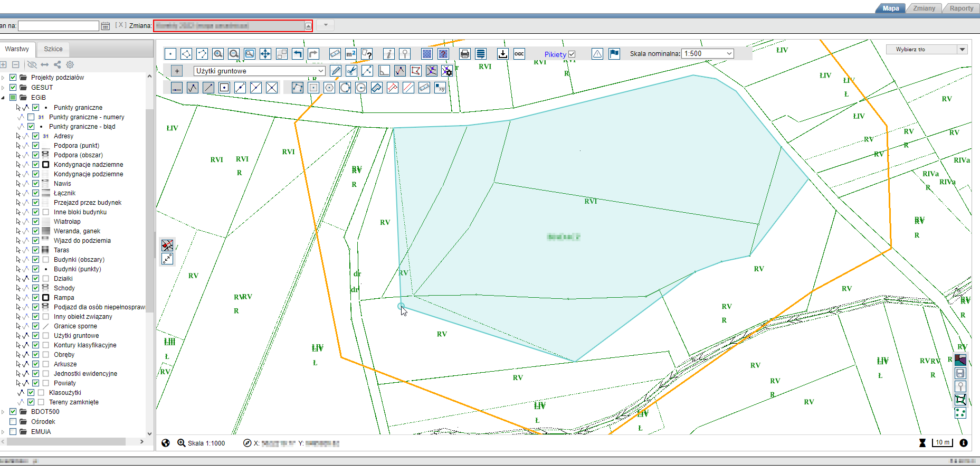Open the Skala nominalna 1:500 dropdown

click(x=708, y=53)
